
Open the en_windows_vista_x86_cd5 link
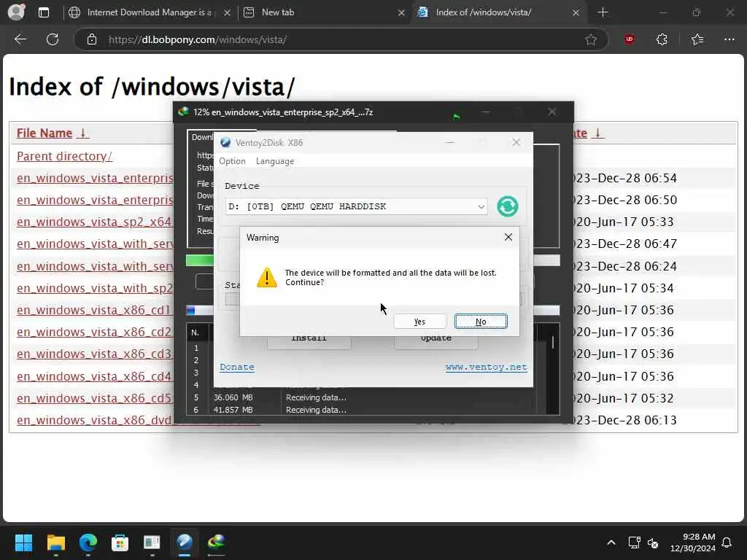[x=94, y=398]
